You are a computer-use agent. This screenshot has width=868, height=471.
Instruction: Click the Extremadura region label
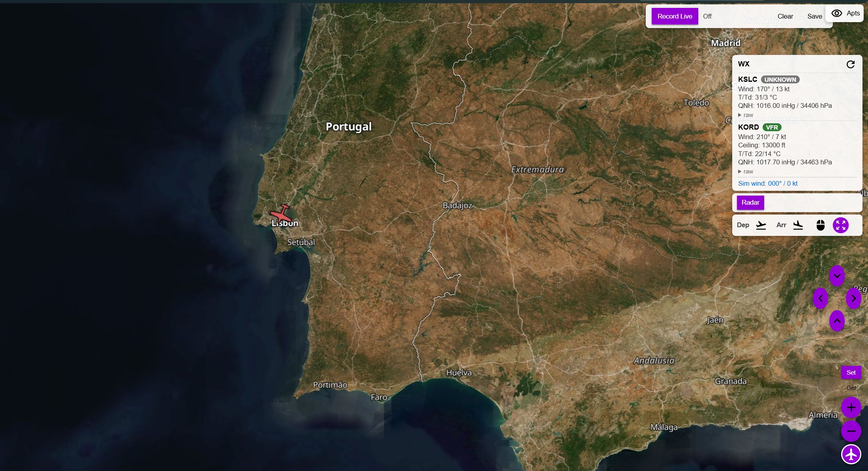(537, 170)
